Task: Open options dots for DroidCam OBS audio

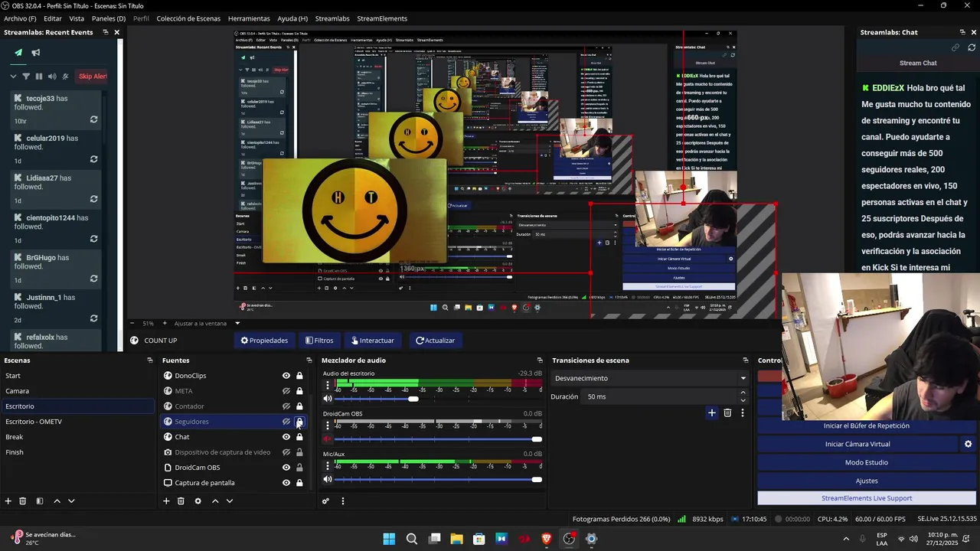Action: pyautogui.click(x=328, y=425)
